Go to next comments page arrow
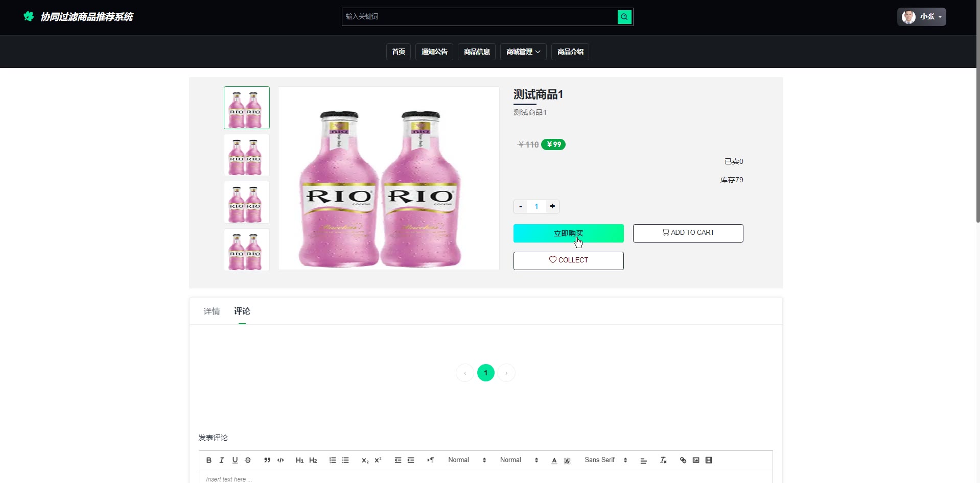Viewport: 980px width, 483px height. pos(506,373)
